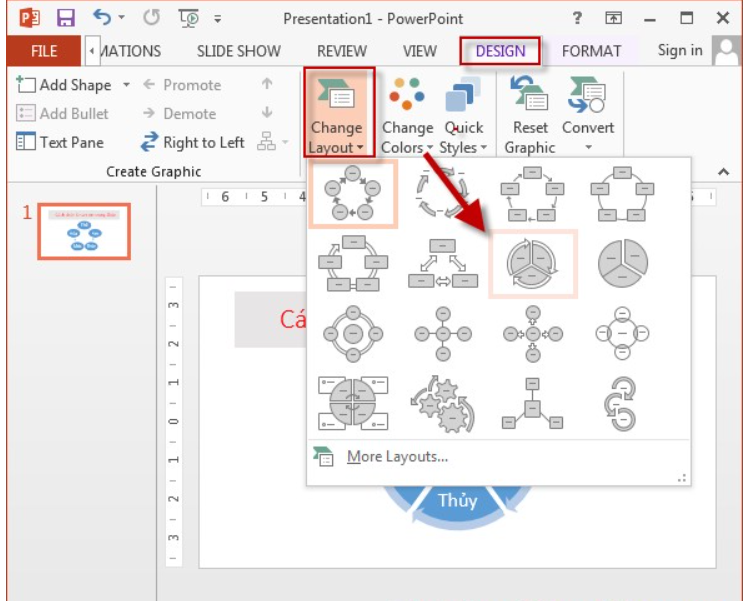Toggle Right to Left direction

(x=192, y=142)
